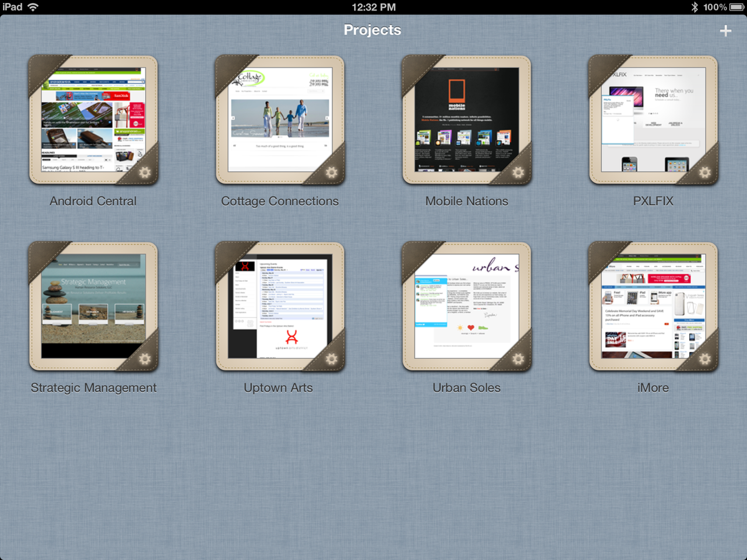Open the Mobile Nations project thumbnail
747x560 pixels.
tap(466, 118)
